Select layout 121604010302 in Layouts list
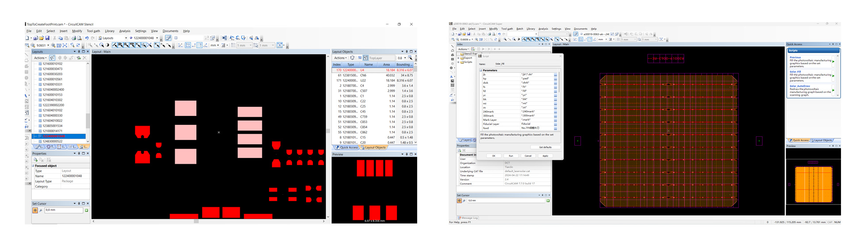The height and width of the screenshot is (247, 868). click(x=52, y=100)
